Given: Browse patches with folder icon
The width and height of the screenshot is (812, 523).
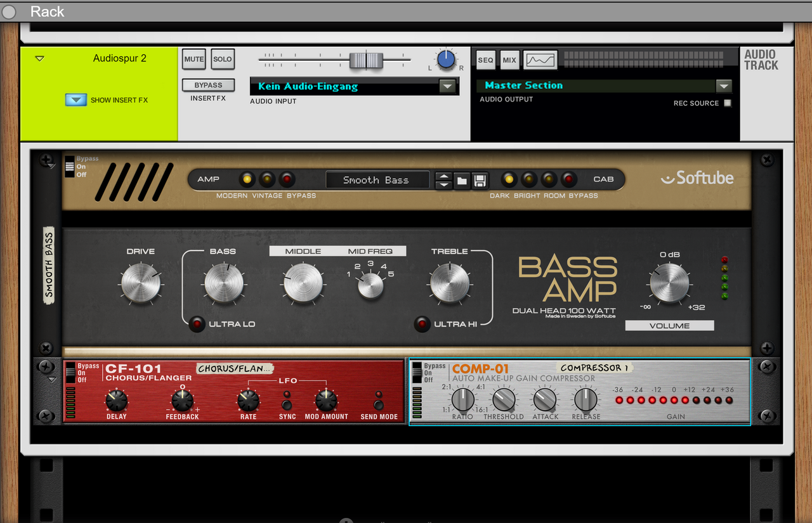Looking at the screenshot, I should click(462, 180).
